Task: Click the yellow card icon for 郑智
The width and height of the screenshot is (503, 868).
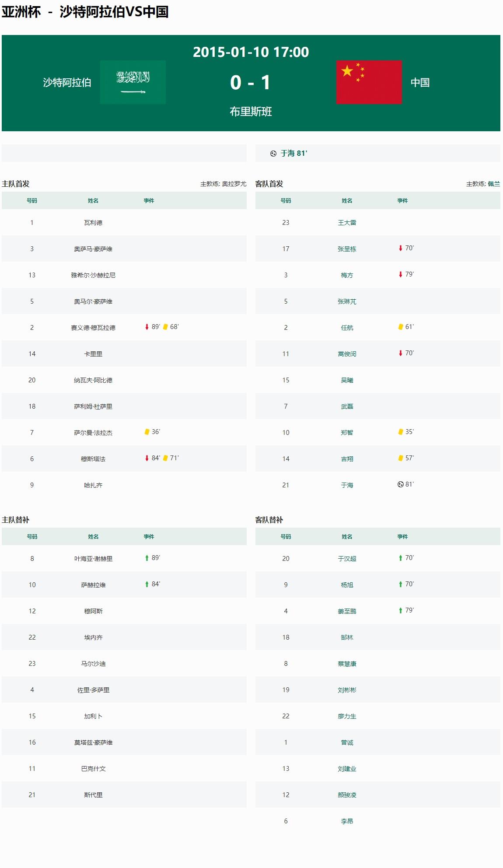Action: pyautogui.click(x=400, y=432)
